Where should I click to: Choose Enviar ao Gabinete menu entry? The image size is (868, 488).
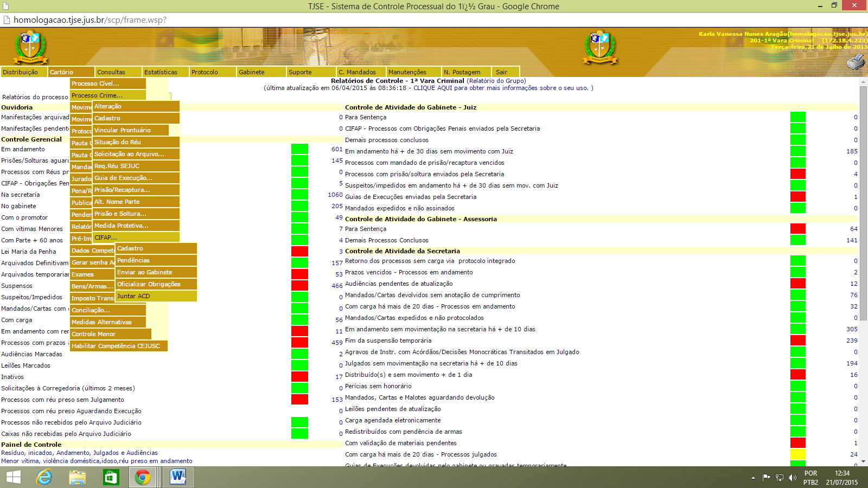(x=156, y=272)
